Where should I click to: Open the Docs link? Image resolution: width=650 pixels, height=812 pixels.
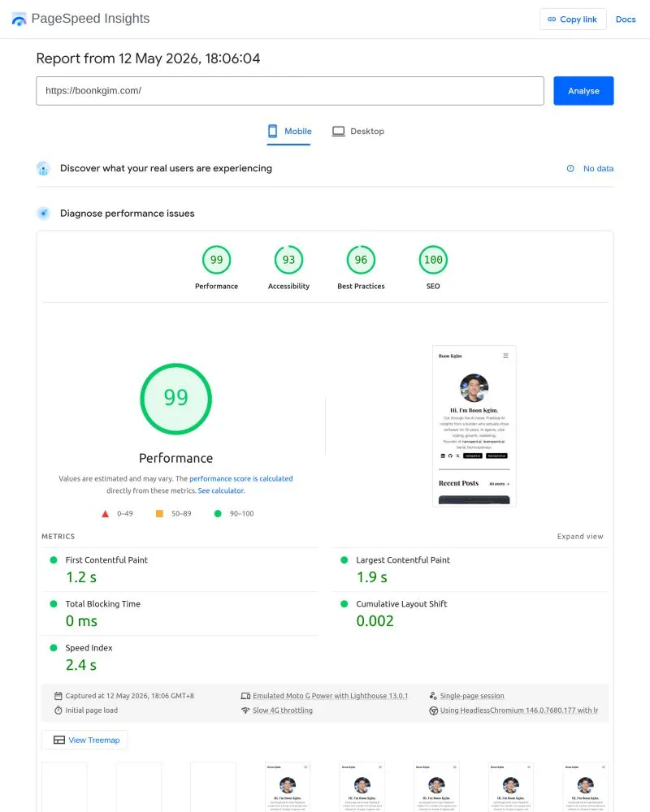[x=626, y=19]
